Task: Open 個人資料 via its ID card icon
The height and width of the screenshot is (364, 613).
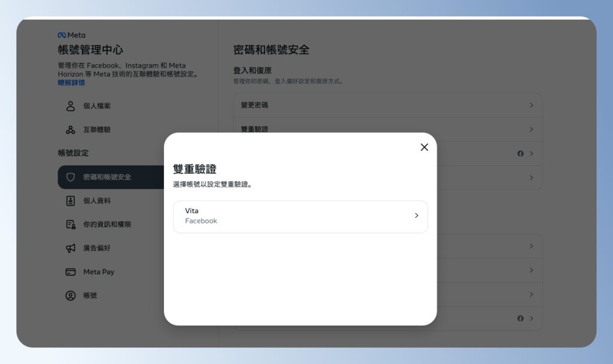Action: (x=70, y=201)
